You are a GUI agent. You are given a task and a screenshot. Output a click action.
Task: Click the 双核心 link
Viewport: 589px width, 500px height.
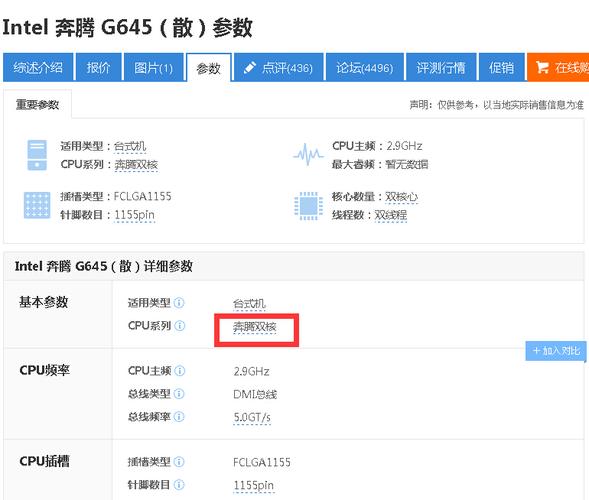(x=402, y=196)
